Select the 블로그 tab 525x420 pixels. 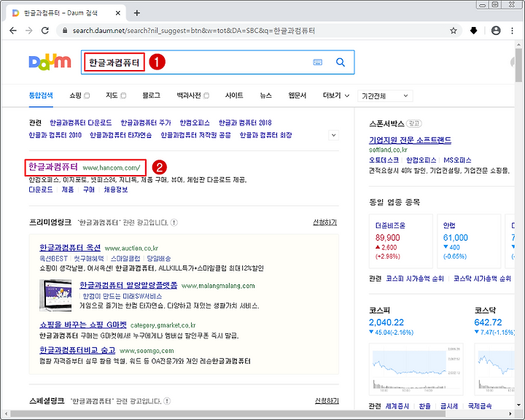click(x=152, y=96)
